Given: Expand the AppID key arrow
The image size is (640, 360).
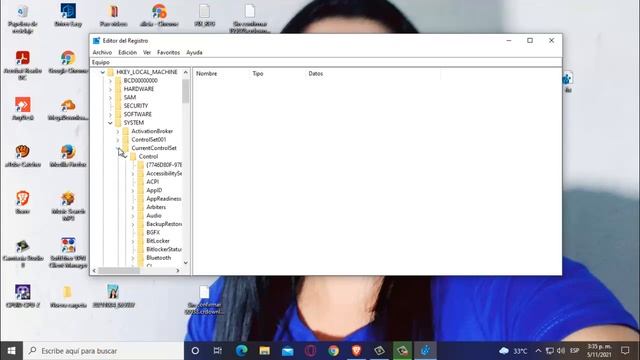Looking at the screenshot, I should coord(133,191).
